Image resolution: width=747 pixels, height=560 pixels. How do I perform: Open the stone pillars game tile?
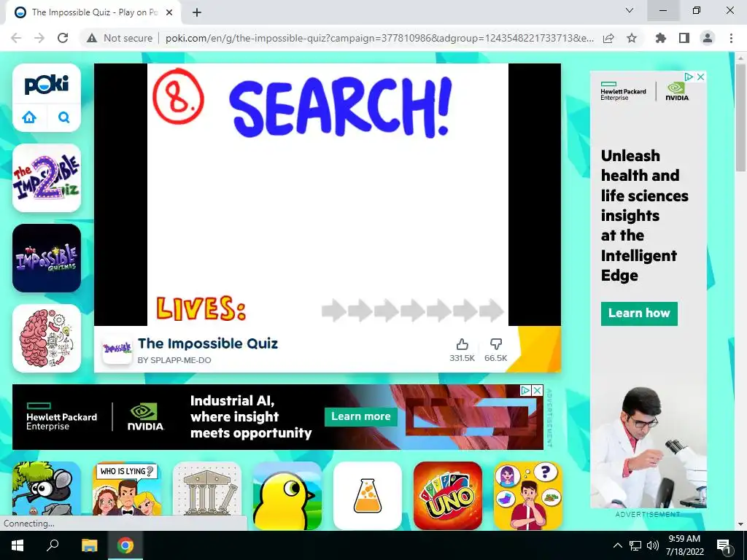click(x=207, y=495)
